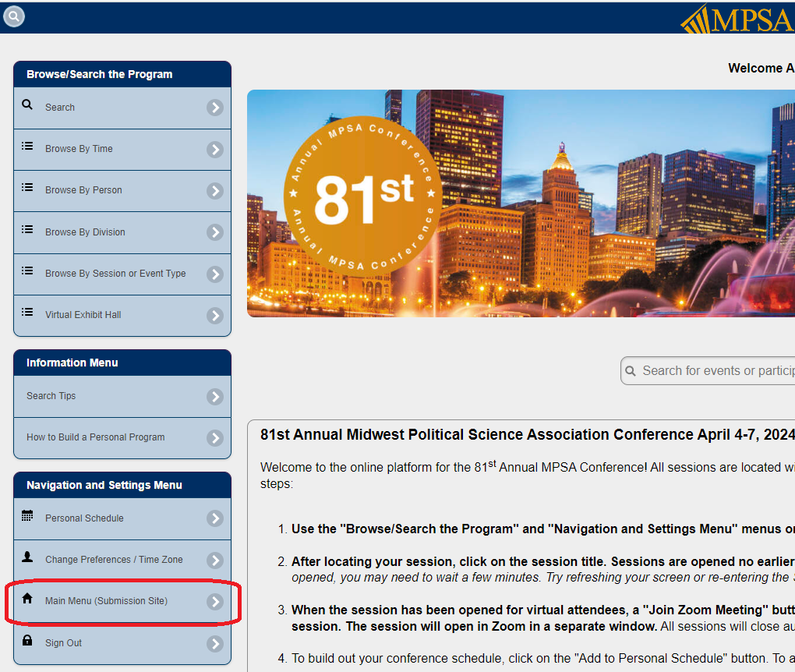The height and width of the screenshot is (672, 795).
Task: Click the MPSA logo in the header
Action: (x=737, y=19)
